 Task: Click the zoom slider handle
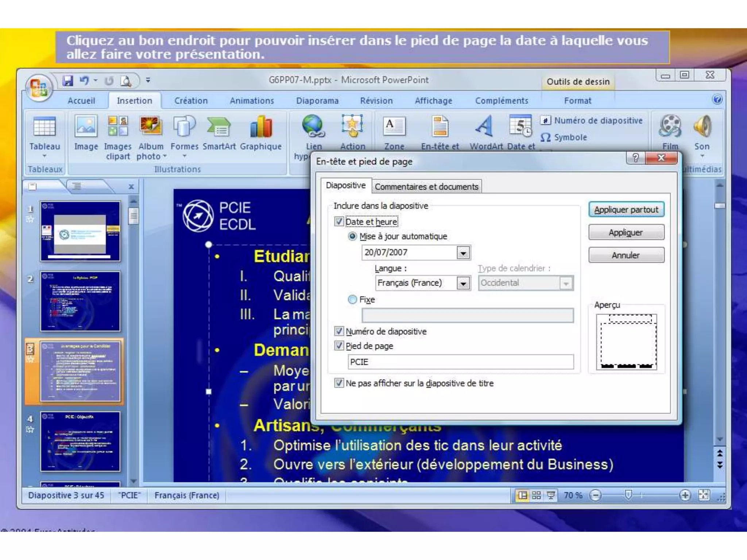(x=628, y=495)
